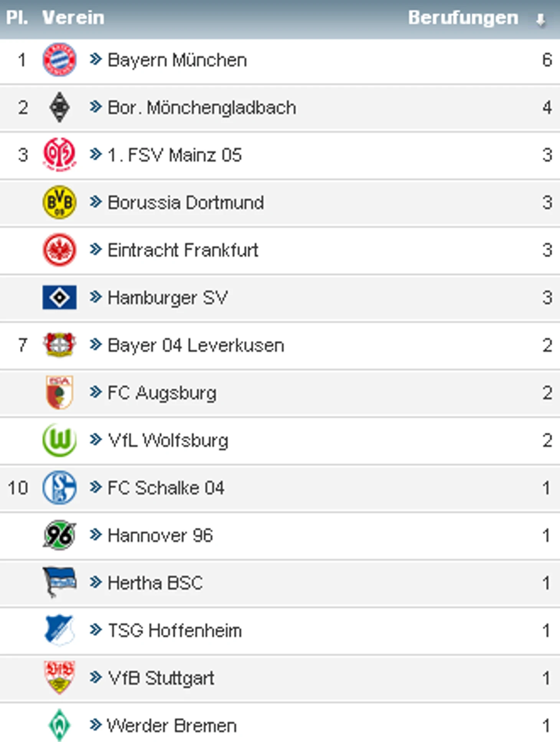Click the Hamburger SV blue flag logo
This screenshot has height=742, width=560.
(59, 297)
